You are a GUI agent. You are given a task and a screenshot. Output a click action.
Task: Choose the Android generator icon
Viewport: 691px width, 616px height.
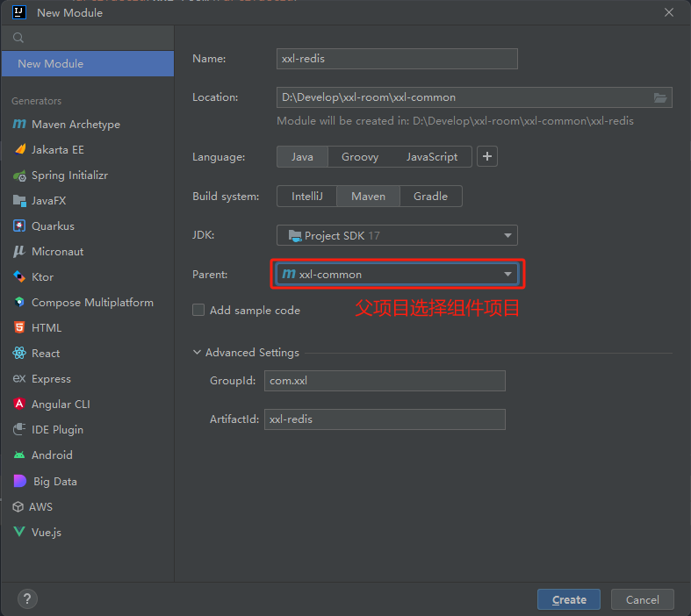19,455
